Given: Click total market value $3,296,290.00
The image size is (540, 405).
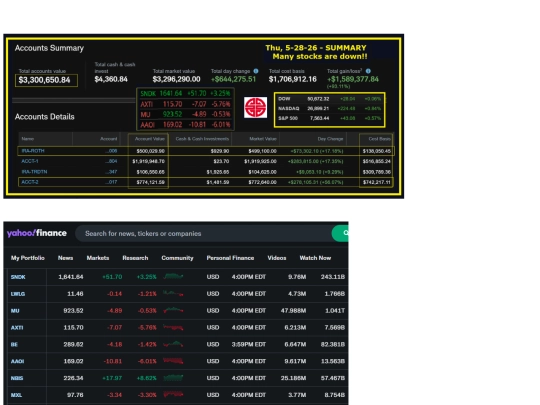Looking at the screenshot, I should click(176, 79).
